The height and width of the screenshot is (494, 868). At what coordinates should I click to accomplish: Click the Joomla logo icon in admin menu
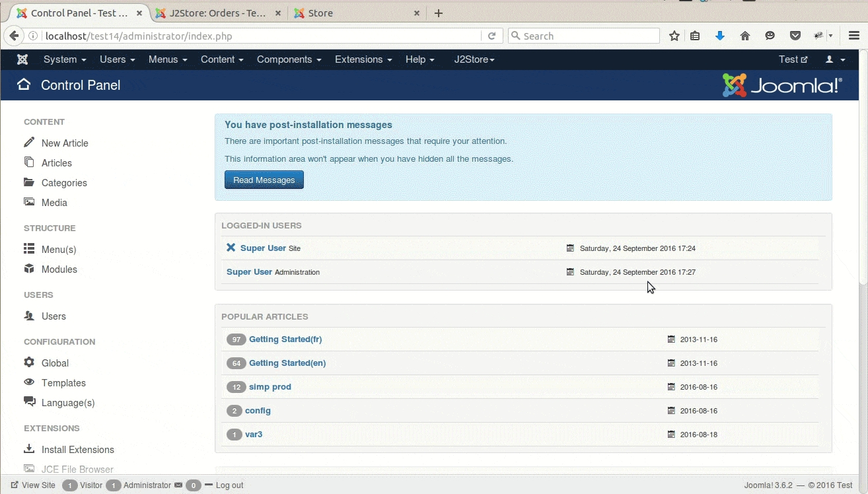coord(22,59)
